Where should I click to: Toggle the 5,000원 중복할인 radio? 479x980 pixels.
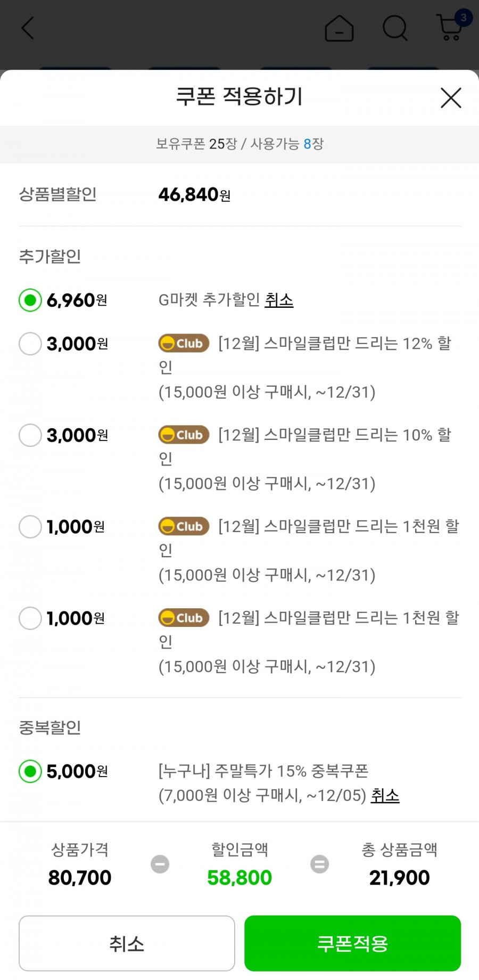point(30,771)
